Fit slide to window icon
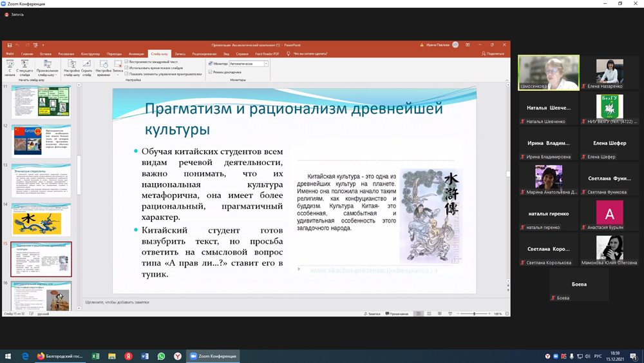 tap(507, 314)
